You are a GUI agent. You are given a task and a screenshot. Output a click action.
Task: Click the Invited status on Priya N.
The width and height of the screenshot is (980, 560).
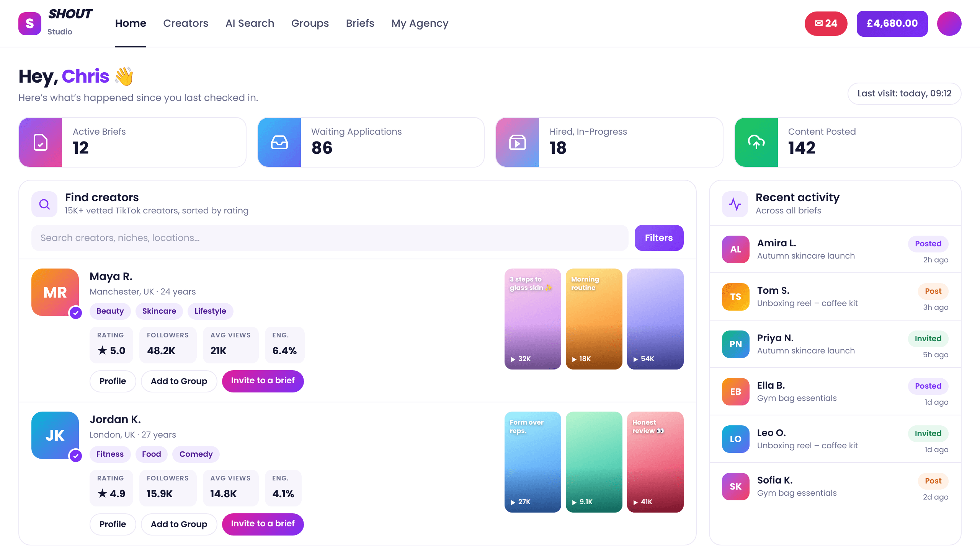928,339
